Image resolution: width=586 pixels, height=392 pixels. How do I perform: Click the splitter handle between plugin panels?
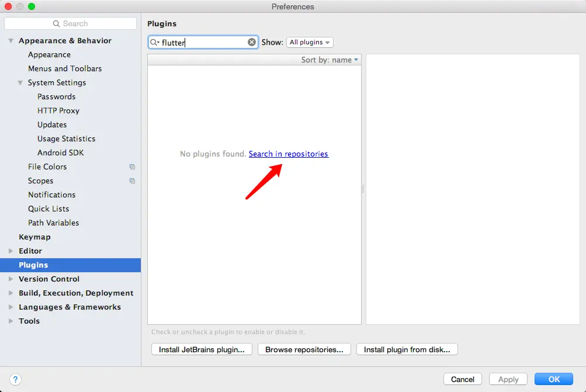coord(363,189)
